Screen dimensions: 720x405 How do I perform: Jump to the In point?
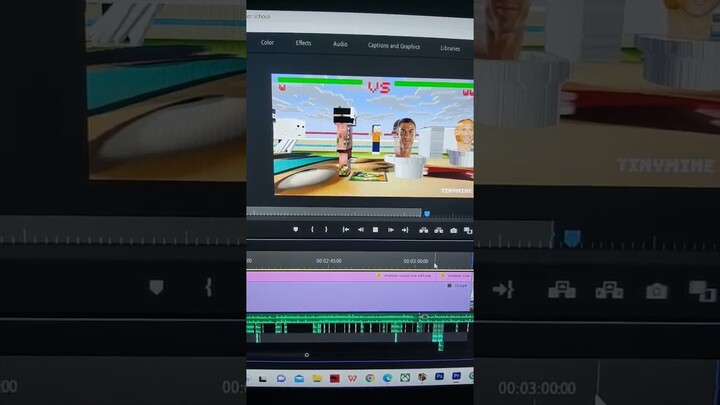point(346,230)
